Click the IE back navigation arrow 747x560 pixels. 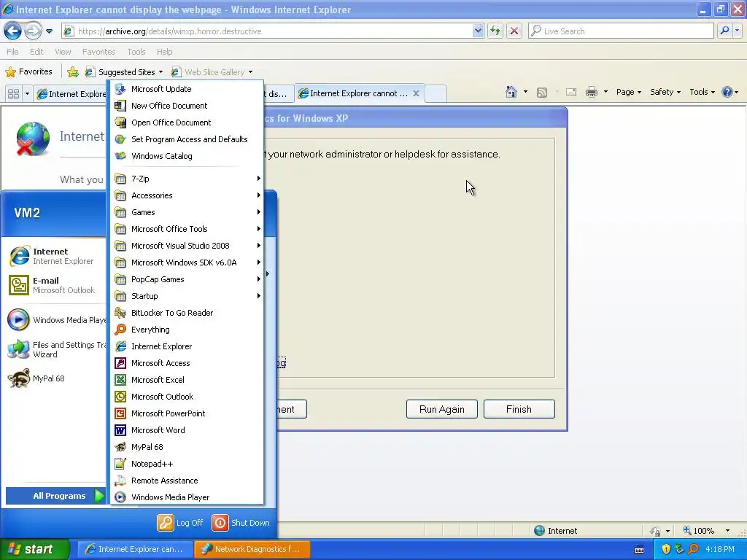[x=13, y=31]
